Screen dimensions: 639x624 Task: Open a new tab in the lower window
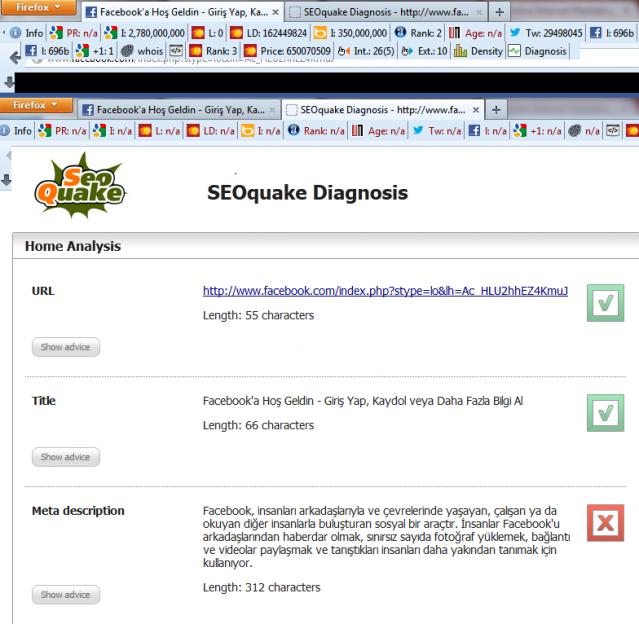(x=496, y=110)
